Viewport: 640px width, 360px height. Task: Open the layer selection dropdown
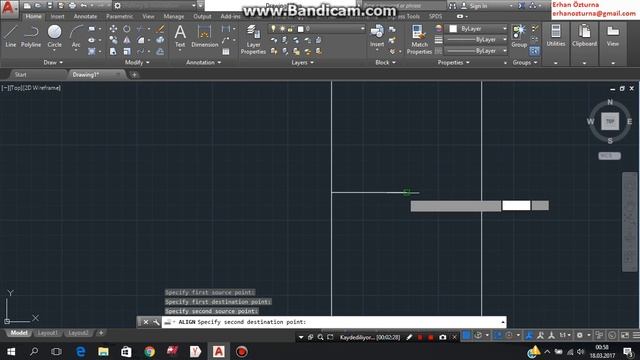click(x=317, y=29)
